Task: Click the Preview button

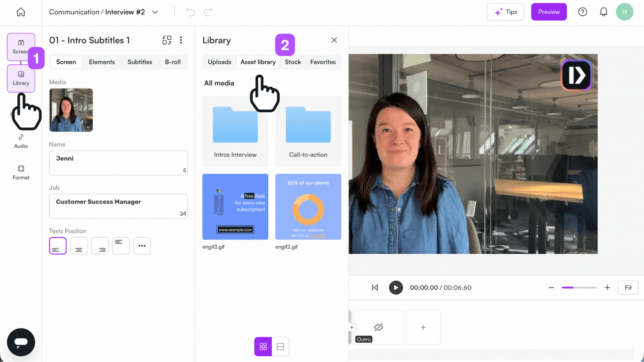Action: point(549,12)
